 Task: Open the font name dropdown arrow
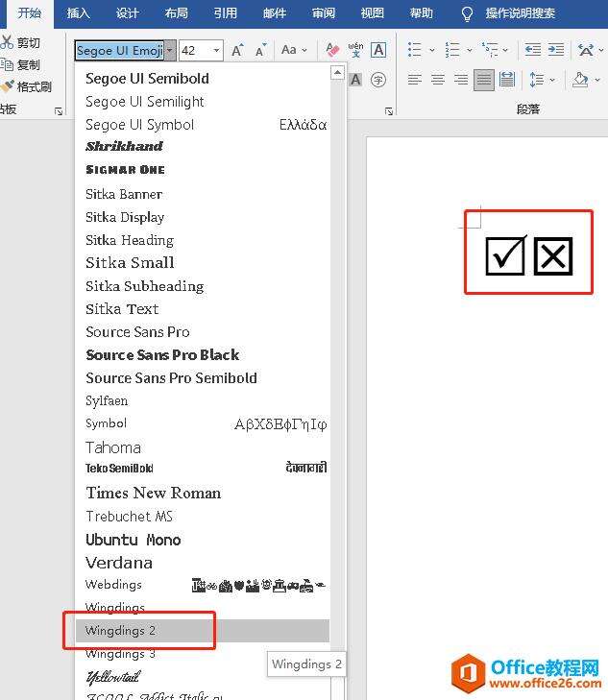170,51
